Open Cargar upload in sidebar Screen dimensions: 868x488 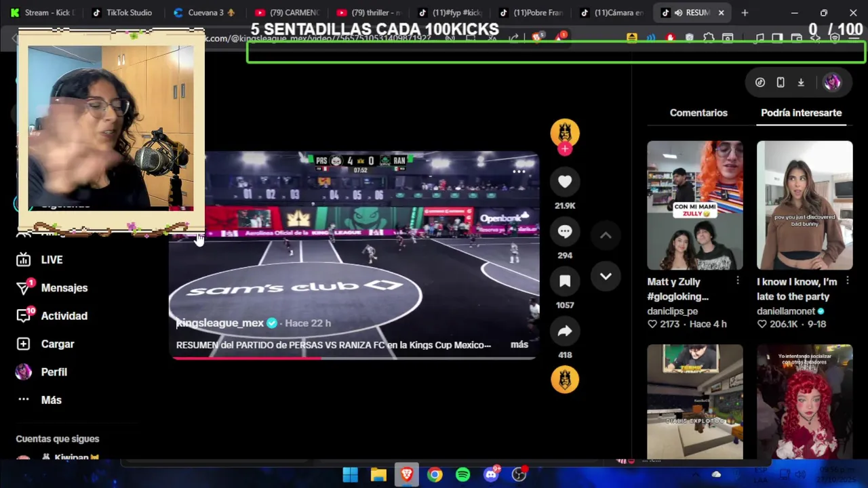click(57, 344)
